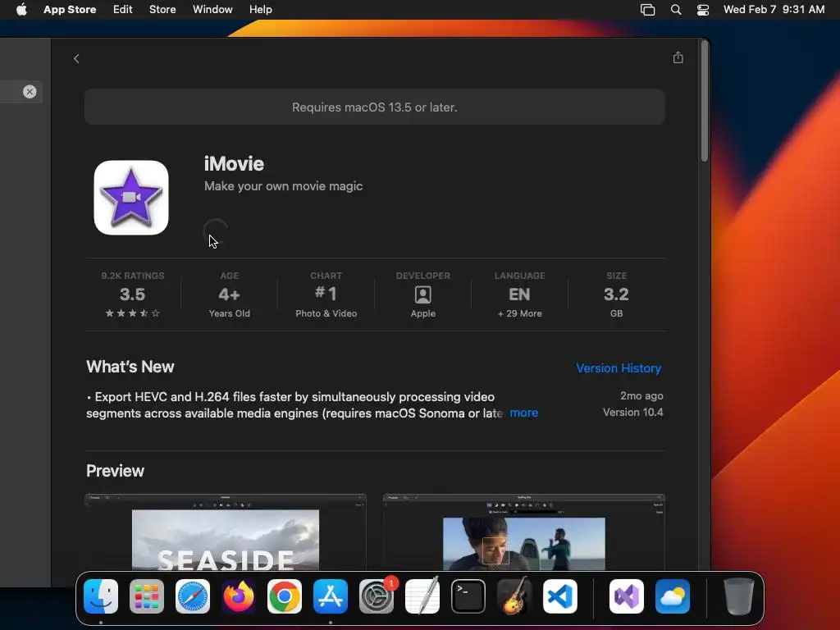This screenshot has width=840, height=630.
Task: Click the App Store icon in the Dock
Action: tap(331, 596)
